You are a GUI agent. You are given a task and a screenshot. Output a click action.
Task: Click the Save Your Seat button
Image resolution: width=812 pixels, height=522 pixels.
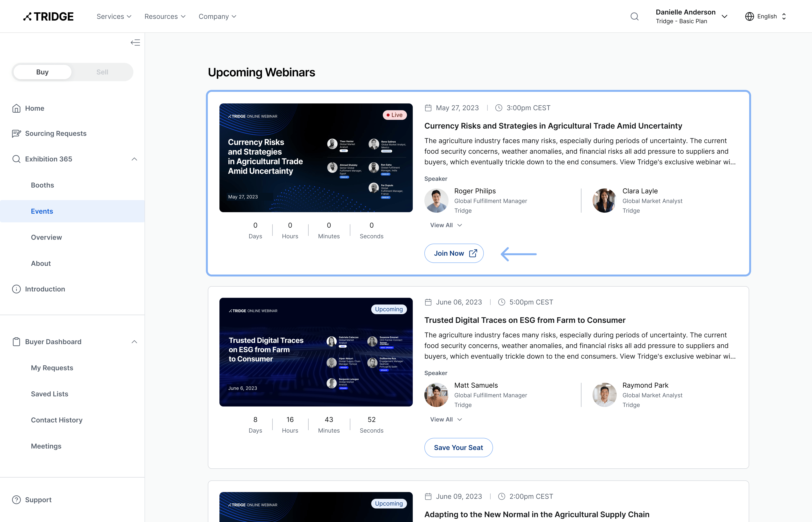(458, 447)
